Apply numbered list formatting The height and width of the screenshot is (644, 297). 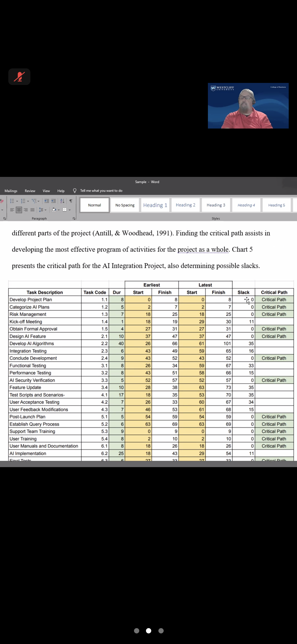click(x=23, y=201)
